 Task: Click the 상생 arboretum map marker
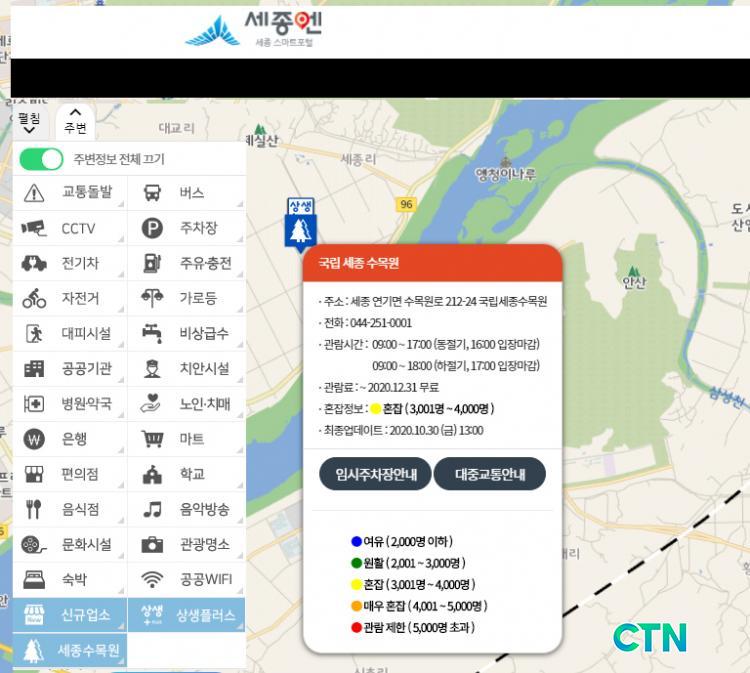tap(300, 225)
